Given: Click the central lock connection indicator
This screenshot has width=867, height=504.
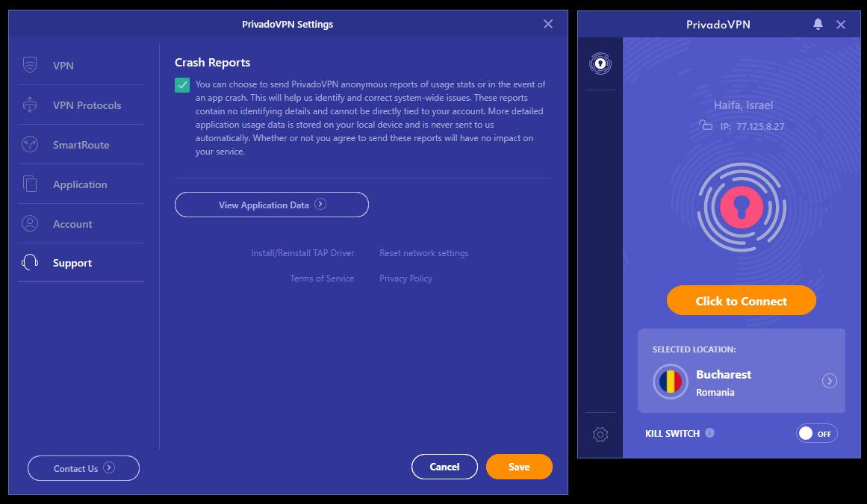Looking at the screenshot, I should pyautogui.click(x=741, y=208).
